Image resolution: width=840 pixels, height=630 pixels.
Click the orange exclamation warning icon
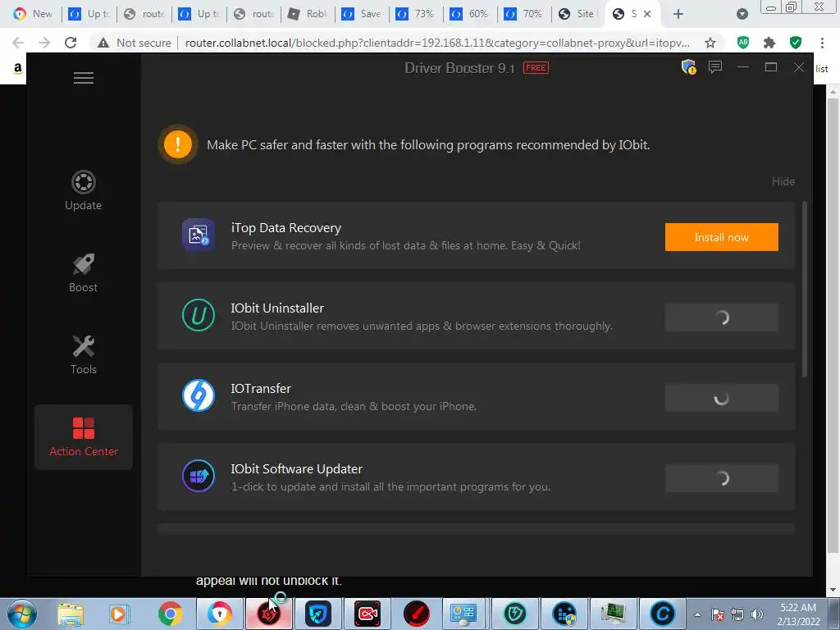(x=178, y=144)
